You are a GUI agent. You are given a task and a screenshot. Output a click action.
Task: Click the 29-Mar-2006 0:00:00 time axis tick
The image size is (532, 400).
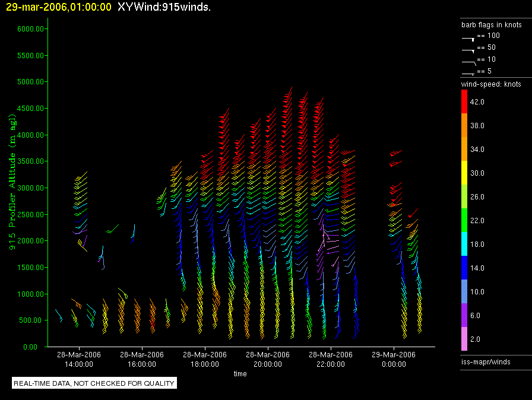(394, 359)
